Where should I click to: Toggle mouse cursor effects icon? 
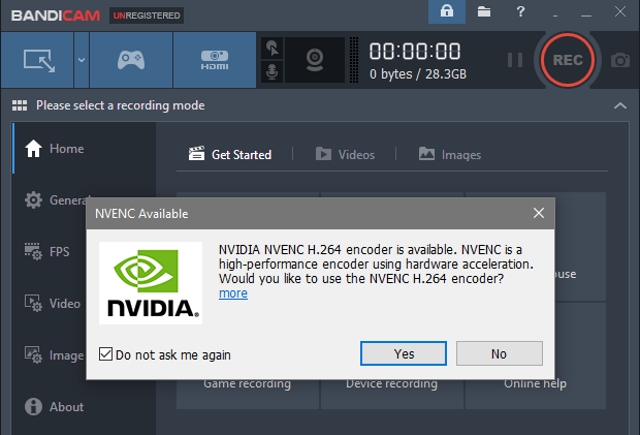click(272, 48)
